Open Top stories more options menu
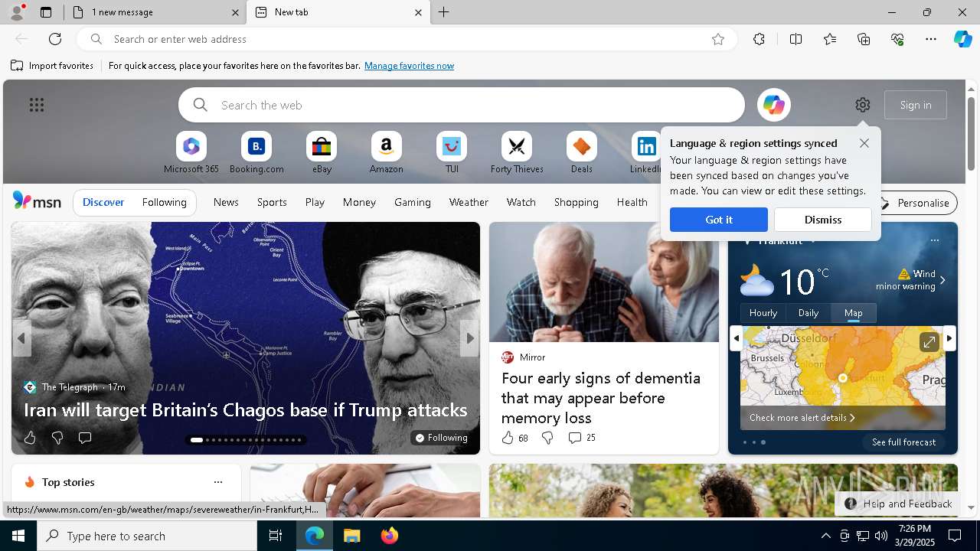980x551 pixels. pyautogui.click(x=218, y=482)
